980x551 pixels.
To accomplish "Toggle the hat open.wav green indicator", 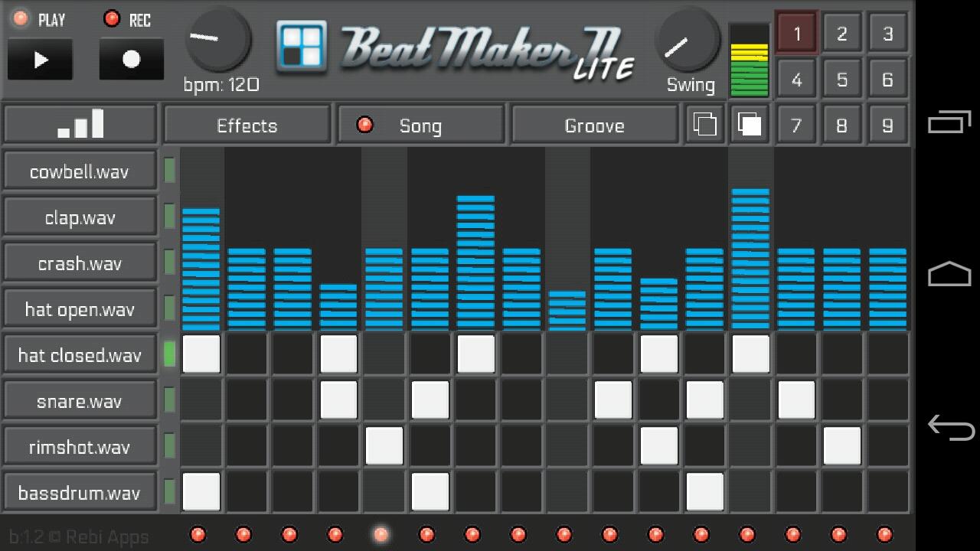I will 169,308.
